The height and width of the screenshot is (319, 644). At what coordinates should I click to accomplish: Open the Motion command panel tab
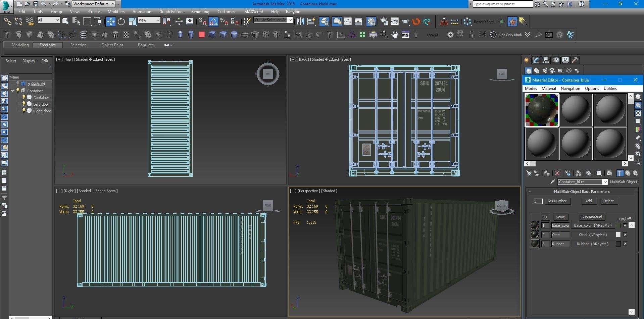(556, 60)
